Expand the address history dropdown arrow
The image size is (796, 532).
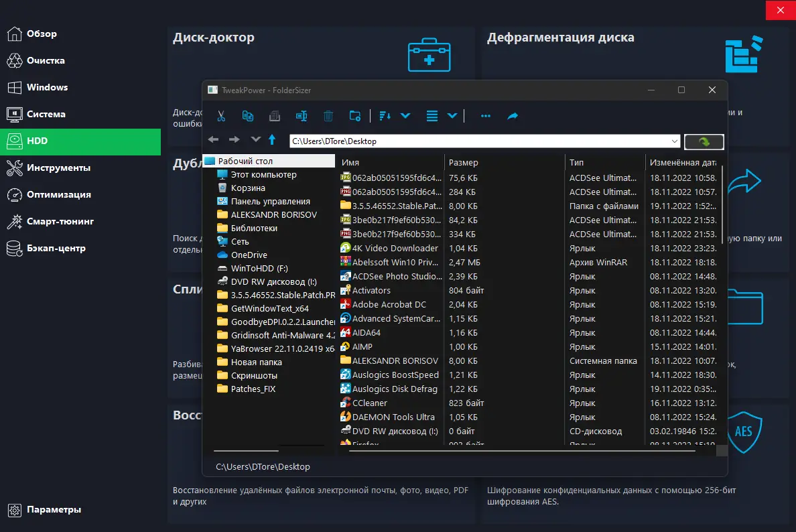point(676,141)
